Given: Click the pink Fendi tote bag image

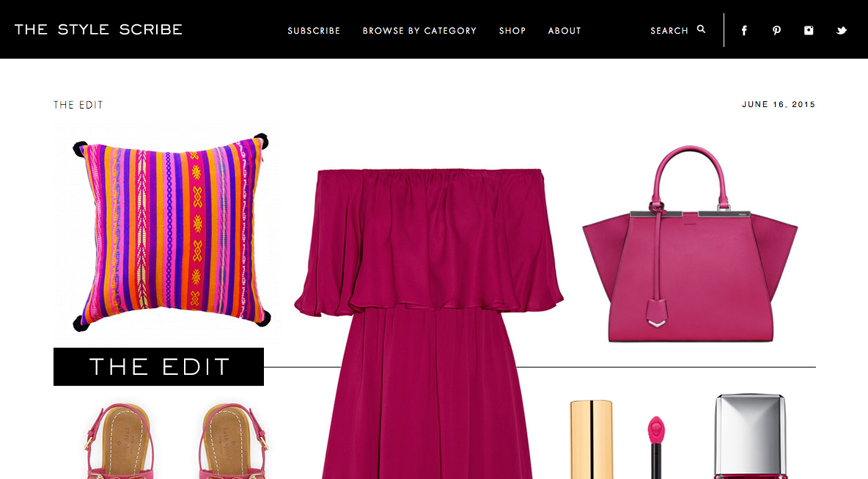Looking at the screenshot, I should [x=690, y=244].
